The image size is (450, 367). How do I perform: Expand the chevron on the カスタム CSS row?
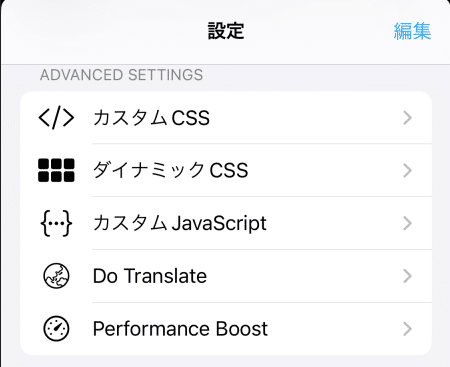coord(407,118)
